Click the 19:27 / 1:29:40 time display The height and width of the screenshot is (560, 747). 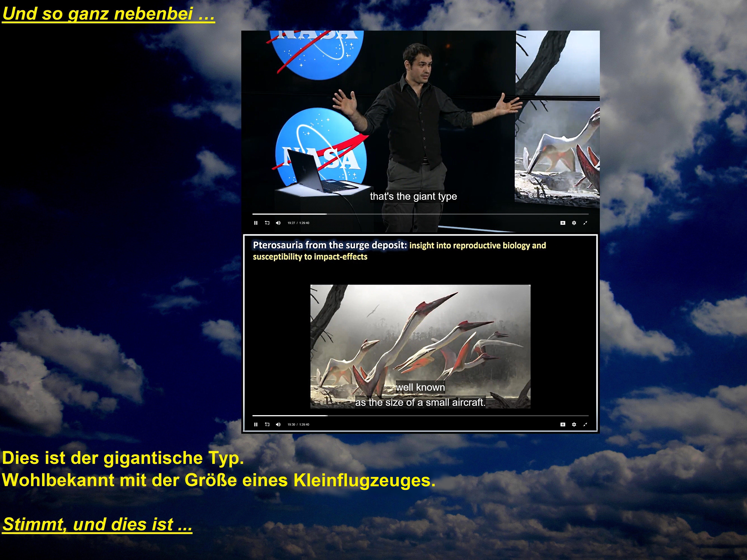(x=298, y=223)
